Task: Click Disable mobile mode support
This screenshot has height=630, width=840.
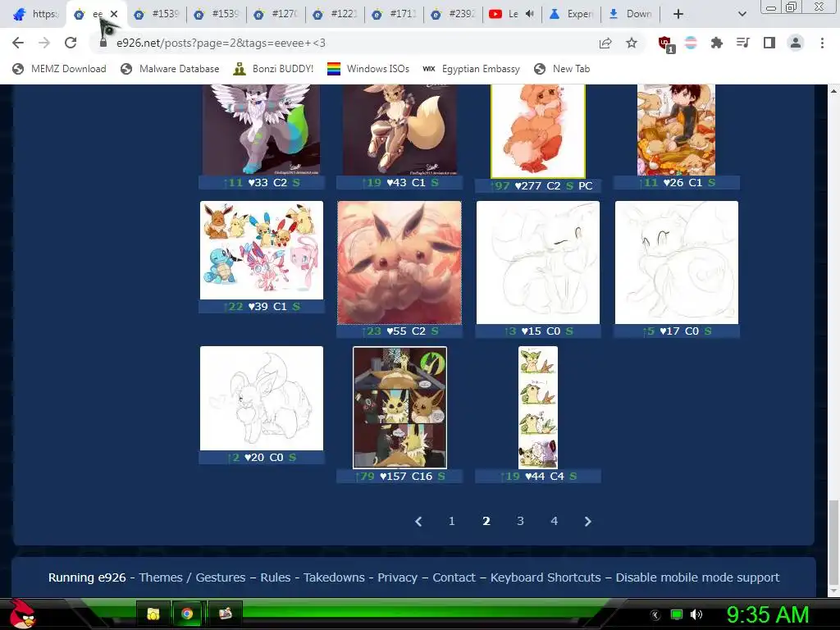Action: (697, 577)
